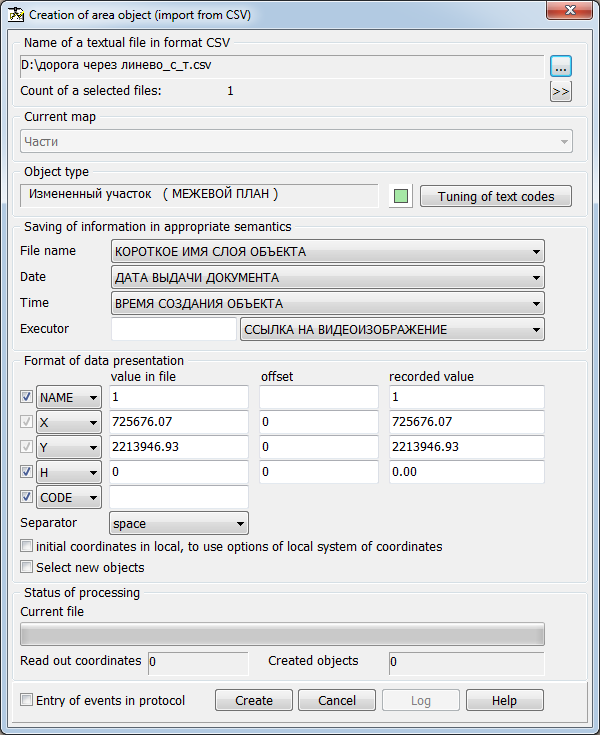The width and height of the screenshot is (600, 735).
Task: Click the Created objects count field
Action: point(467,663)
